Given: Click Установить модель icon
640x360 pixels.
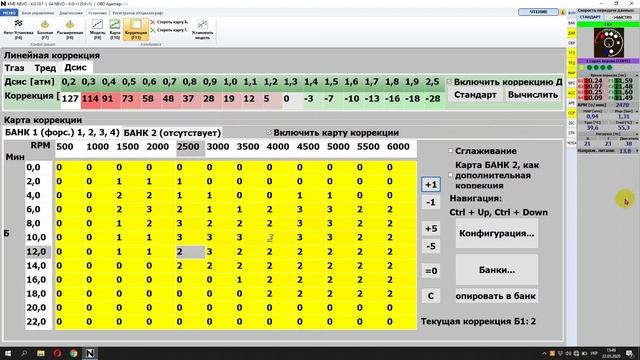Looking at the screenshot, I should [x=202, y=29].
